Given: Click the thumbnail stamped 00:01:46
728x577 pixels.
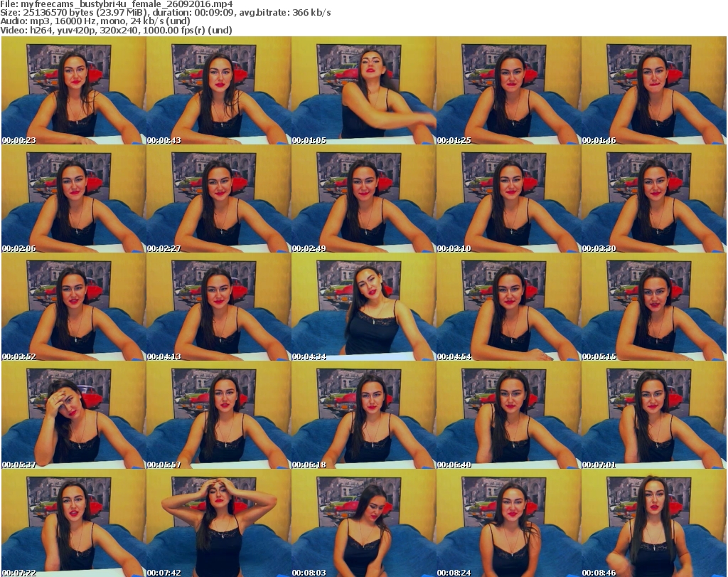Looking at the screenshot, I should click(x=653, y=90).
